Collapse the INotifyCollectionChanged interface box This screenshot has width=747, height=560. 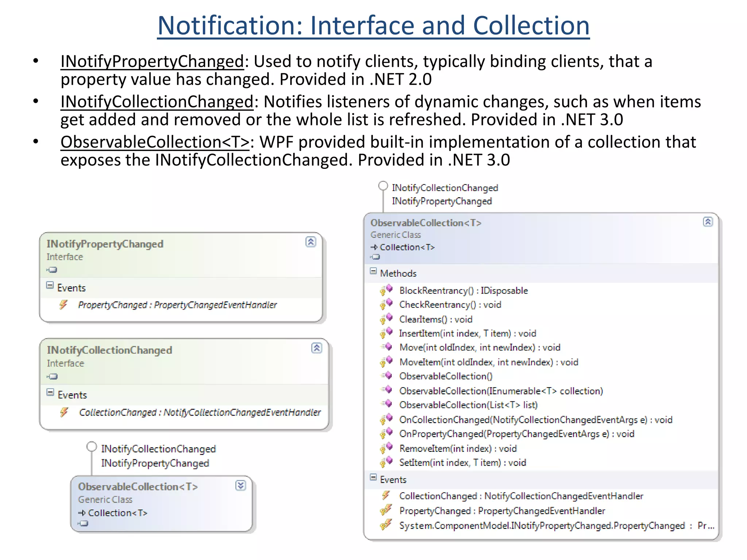point(317,348)
